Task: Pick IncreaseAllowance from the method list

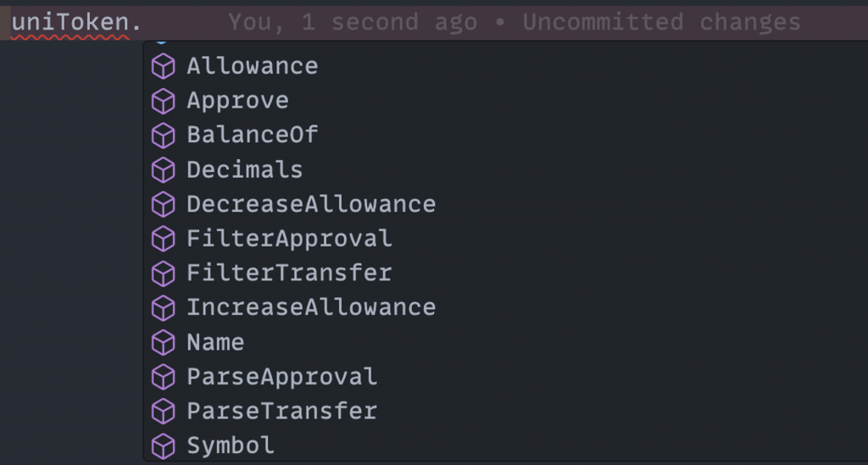Action: pyautogui.click(x=505, y=307)
